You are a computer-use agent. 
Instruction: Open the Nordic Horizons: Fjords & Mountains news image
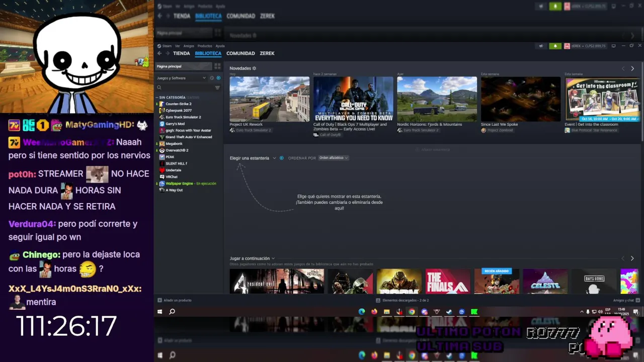(437, 99)
